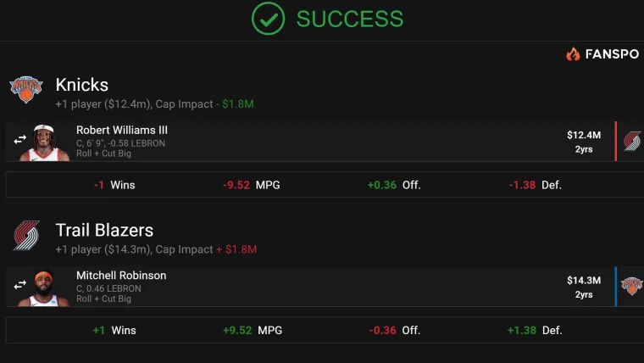The image size is (644, 363).
Task: Click Knicks cap impact -$1.8M text
Action: coord(235,104)
